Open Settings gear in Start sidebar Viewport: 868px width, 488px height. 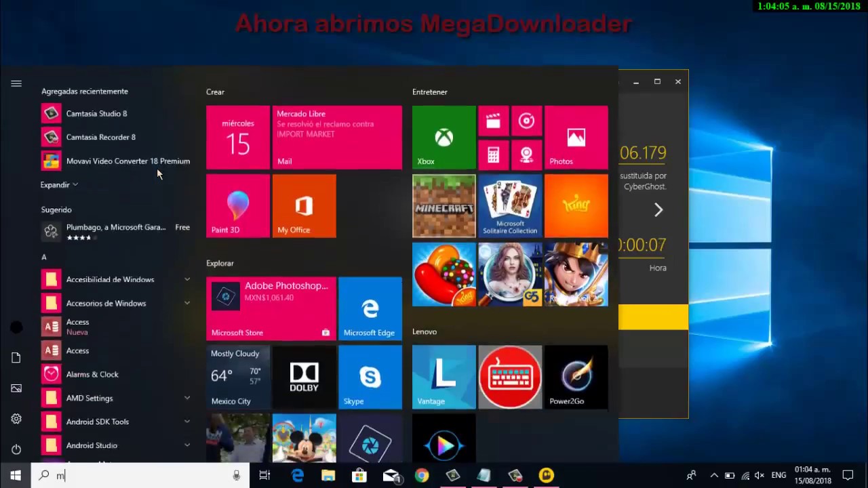tap(16, 419)
